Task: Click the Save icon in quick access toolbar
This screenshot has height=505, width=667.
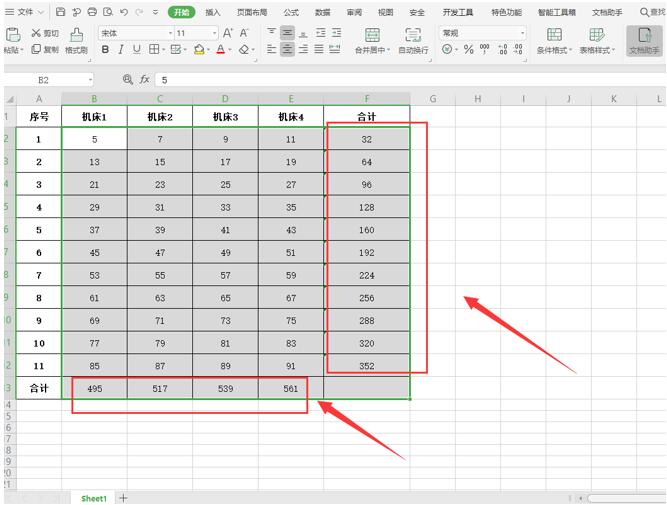Action: (x=61, y=12)
